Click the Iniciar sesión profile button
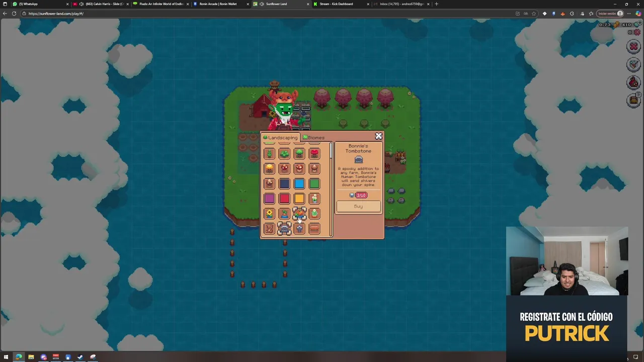Image resolution: width=644 pixels, height=362 pixels. tap(611, 14)
